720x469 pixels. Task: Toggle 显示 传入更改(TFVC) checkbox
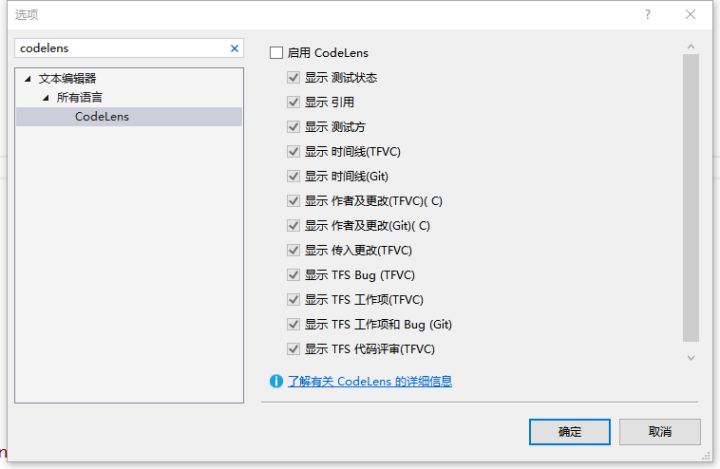293,250
